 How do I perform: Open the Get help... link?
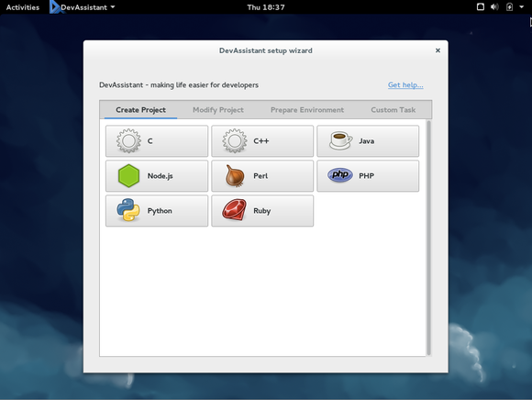click(405, 84)
